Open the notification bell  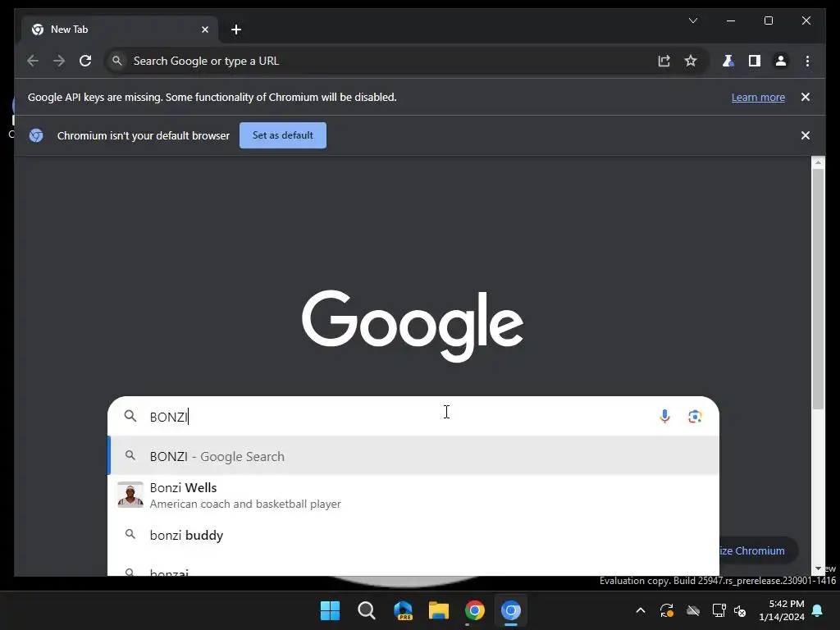[x=818, y=610]
